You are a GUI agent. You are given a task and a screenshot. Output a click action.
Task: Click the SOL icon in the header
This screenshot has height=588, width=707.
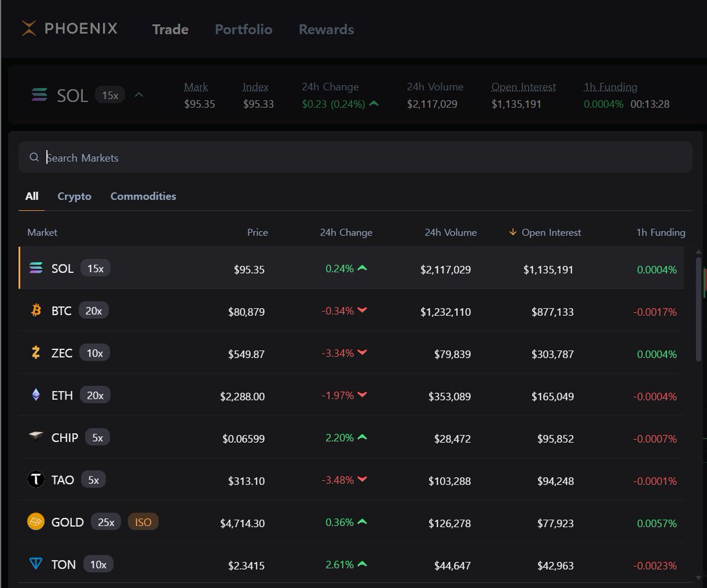(x=39, y=94)
